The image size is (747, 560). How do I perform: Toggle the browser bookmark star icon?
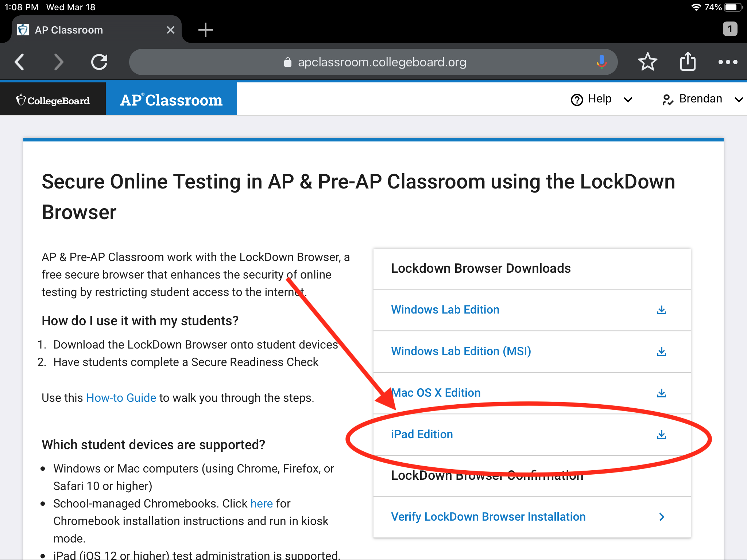click(647, 62)
